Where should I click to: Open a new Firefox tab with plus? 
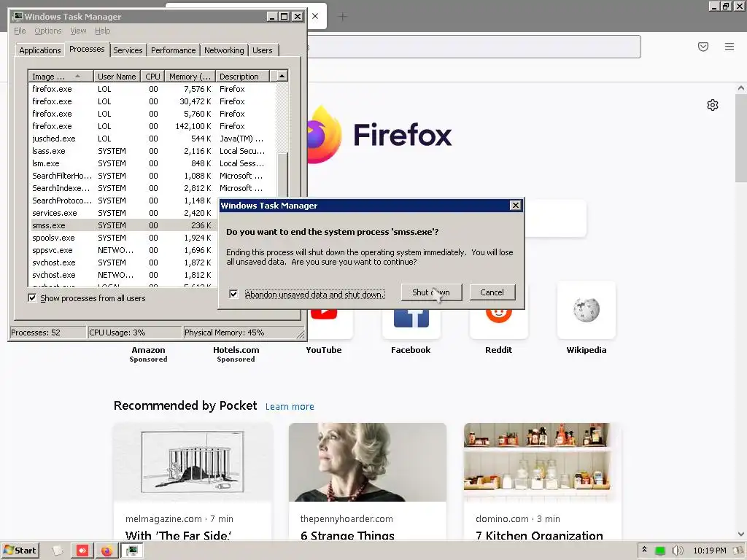click(x=343, y=17)
